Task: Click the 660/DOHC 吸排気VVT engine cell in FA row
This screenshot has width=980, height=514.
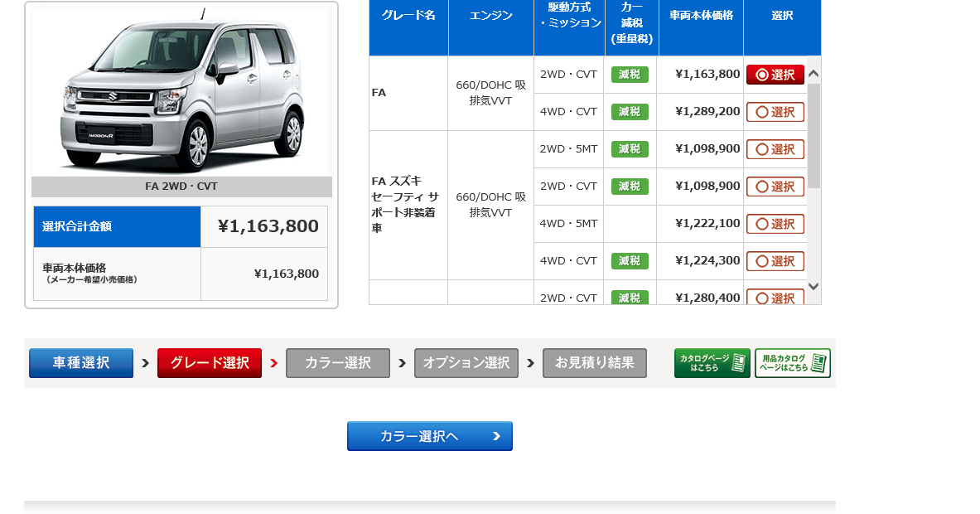Action: coord(491,93)
